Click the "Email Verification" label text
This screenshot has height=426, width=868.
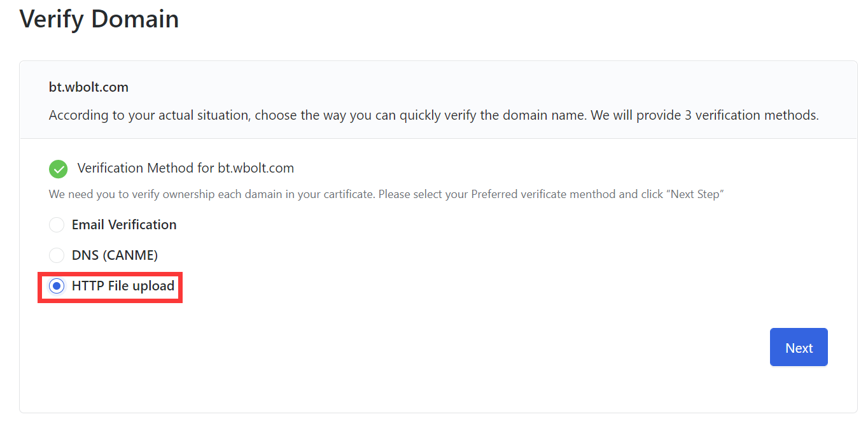124,225
